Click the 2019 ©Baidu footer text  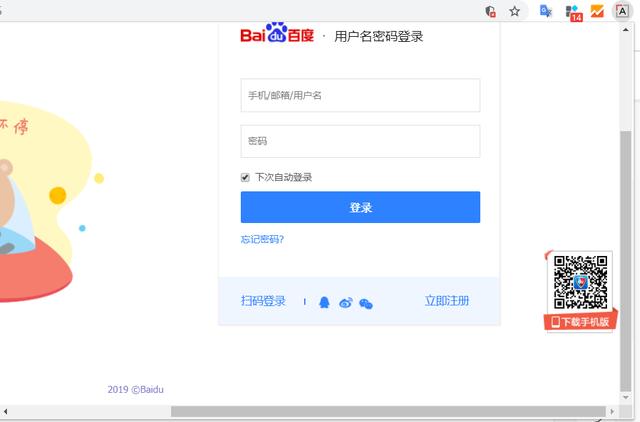point(136,389)
